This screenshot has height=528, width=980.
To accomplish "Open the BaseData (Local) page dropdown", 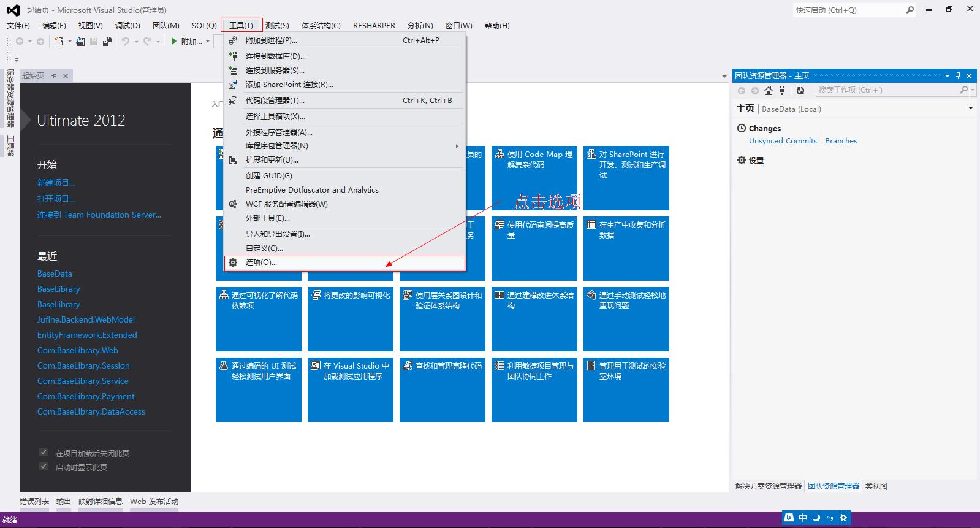I will pyautogui.click(x=970, y=108).
